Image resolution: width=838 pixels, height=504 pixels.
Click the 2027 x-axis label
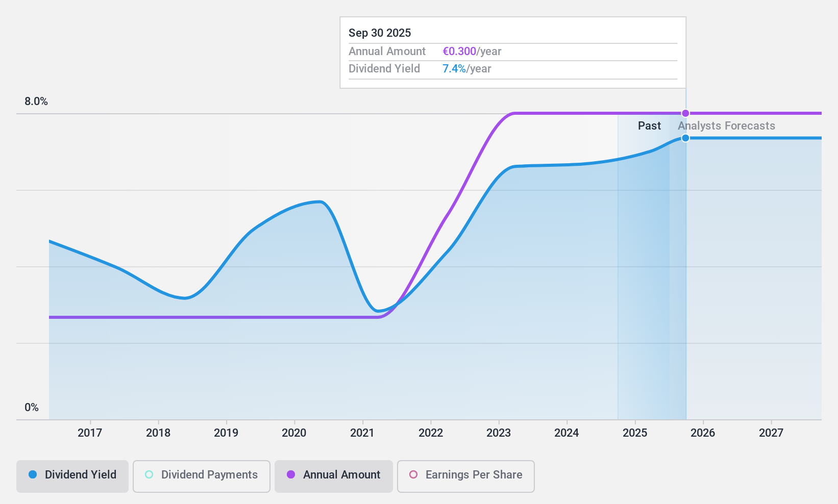tap(771, 433)
